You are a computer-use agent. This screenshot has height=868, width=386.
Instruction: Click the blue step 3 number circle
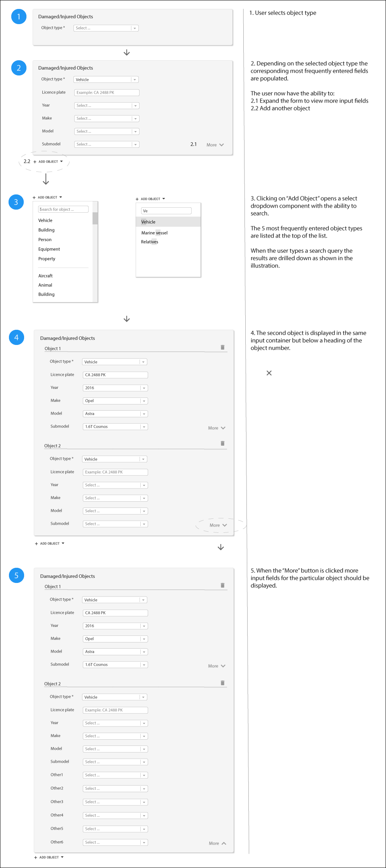16,202
